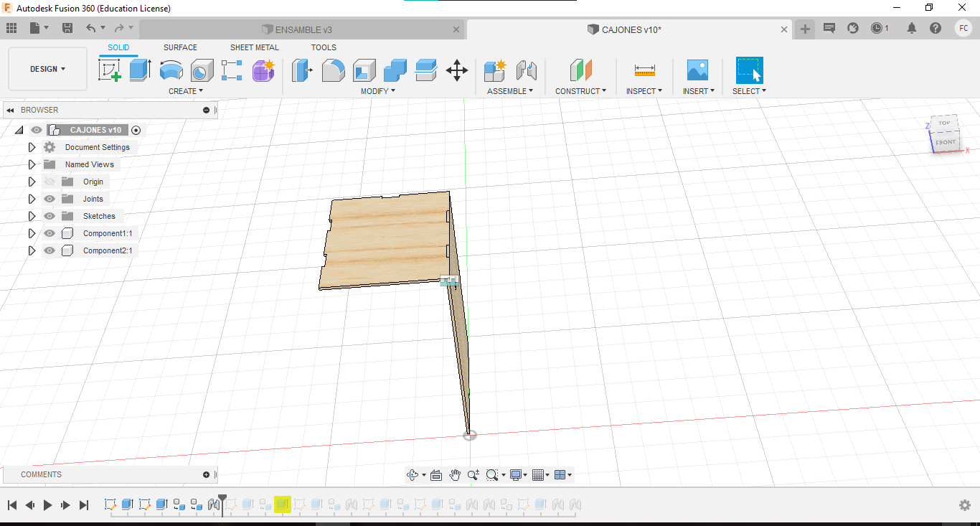
Task: Switch to the SURFACE tab
Action: coord(180,47)
